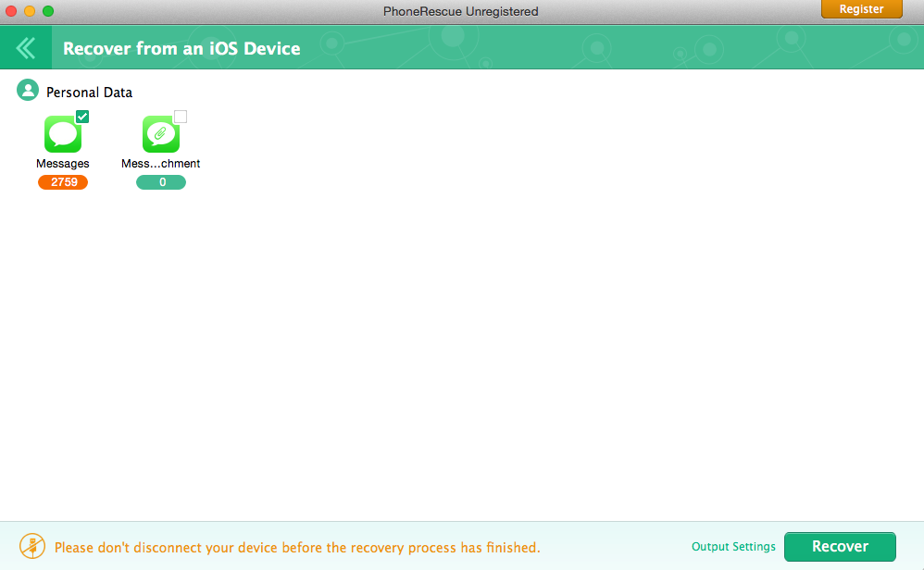Uncheck the Messages checkbox
The image size is (924, 570).
click(x=82, y=117)
